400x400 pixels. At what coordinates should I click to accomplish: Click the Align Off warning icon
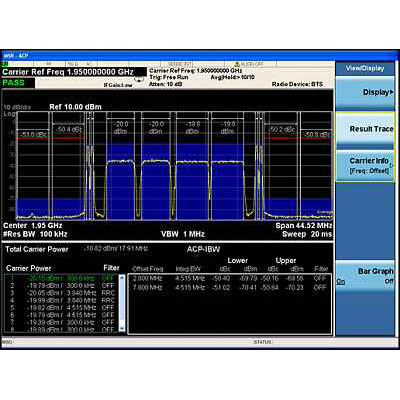click(237, 63)
